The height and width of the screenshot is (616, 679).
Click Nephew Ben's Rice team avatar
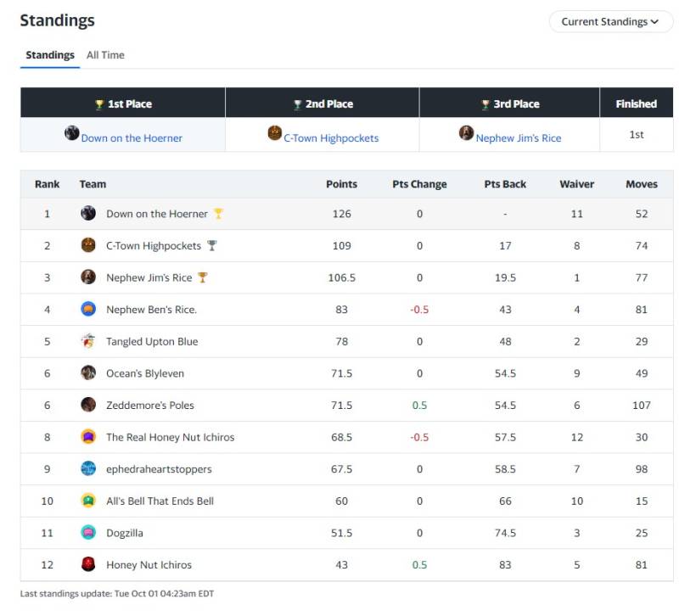pyautogui.click(x=88, y=309)
